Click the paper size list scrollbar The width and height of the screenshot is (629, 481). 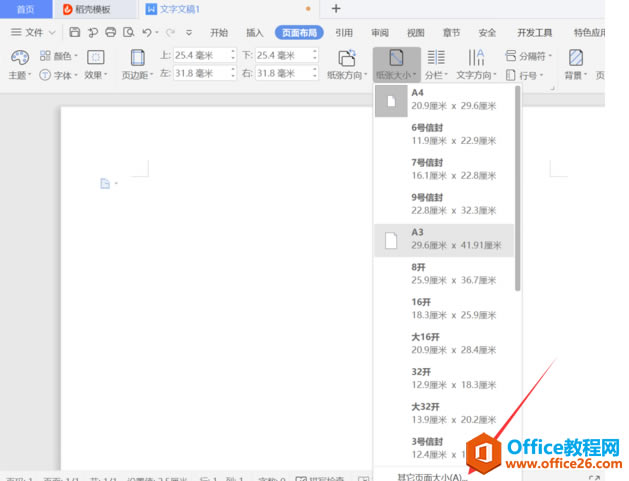tap(517, 188)
